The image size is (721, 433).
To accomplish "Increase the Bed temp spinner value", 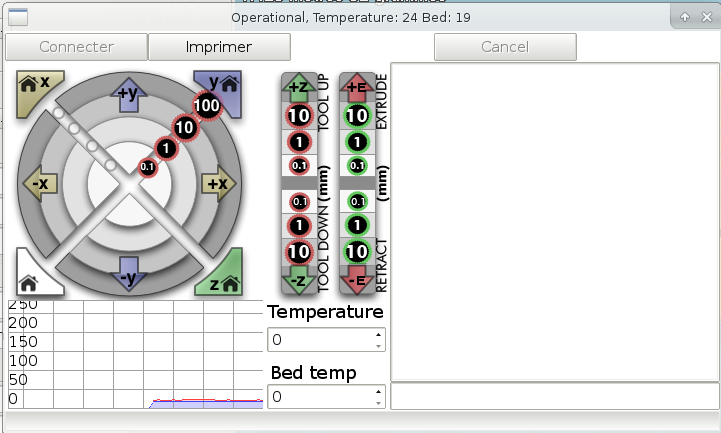I will [378, 392].
